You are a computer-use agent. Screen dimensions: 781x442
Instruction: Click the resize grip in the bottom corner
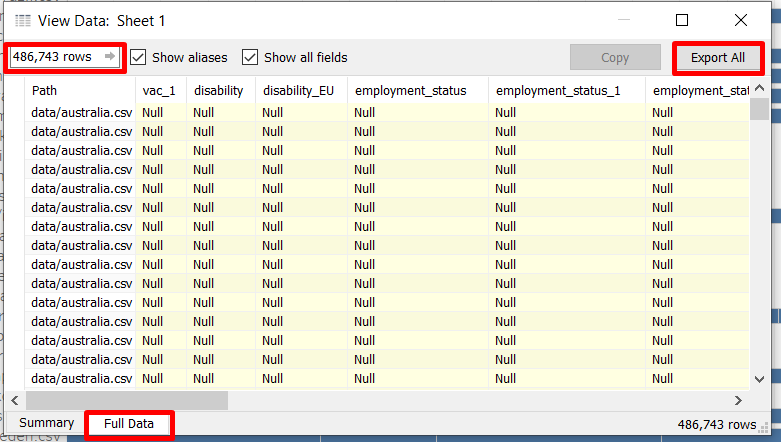[x=764, y=427]
